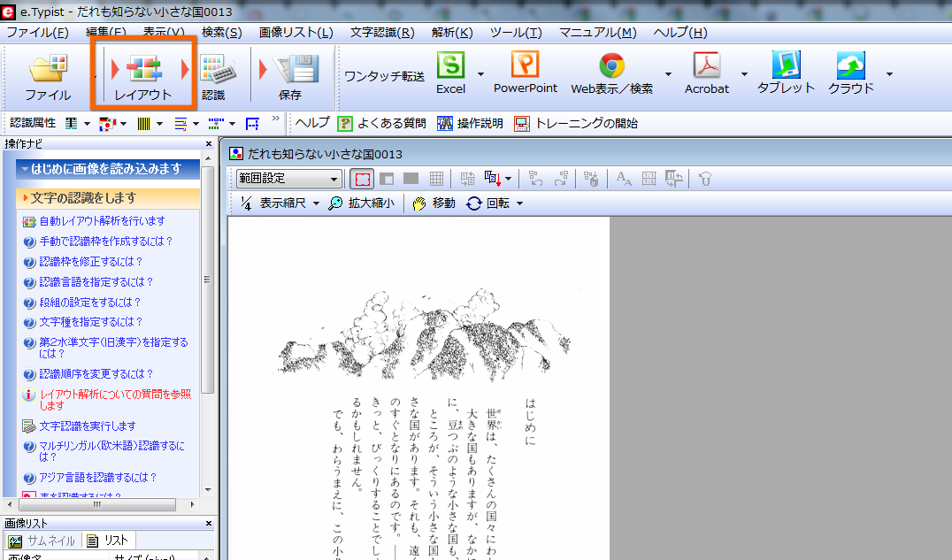Toggle the red rectangle frame selection tool
Viewport: 952px width, 560px height.
click(362, 179)
